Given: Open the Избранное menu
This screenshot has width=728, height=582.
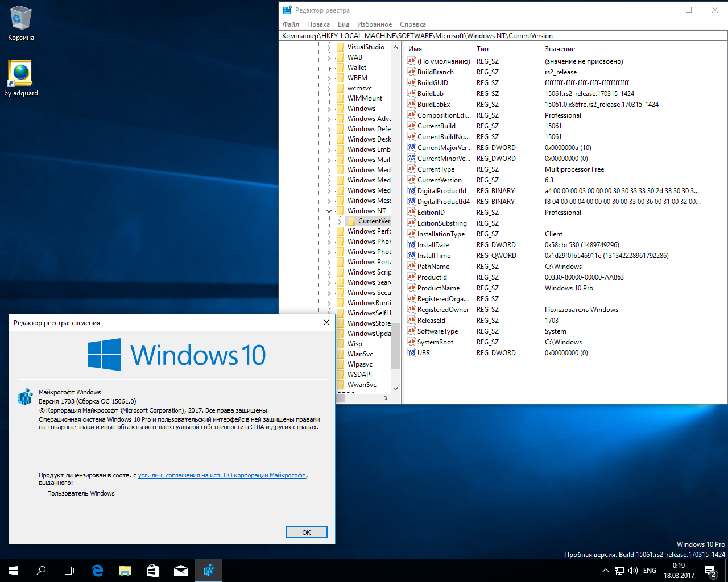Looking at the screenshot, I should [x=374, y=24].
